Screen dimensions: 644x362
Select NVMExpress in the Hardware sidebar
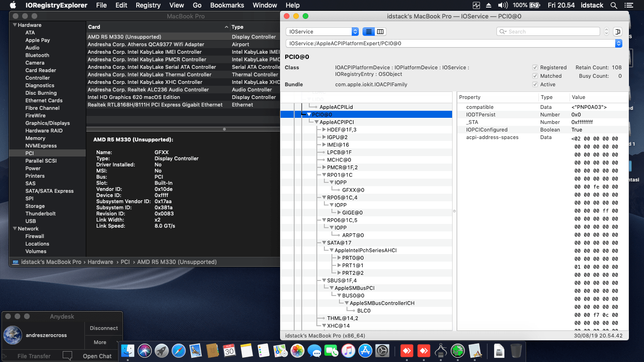click(41, 146)
